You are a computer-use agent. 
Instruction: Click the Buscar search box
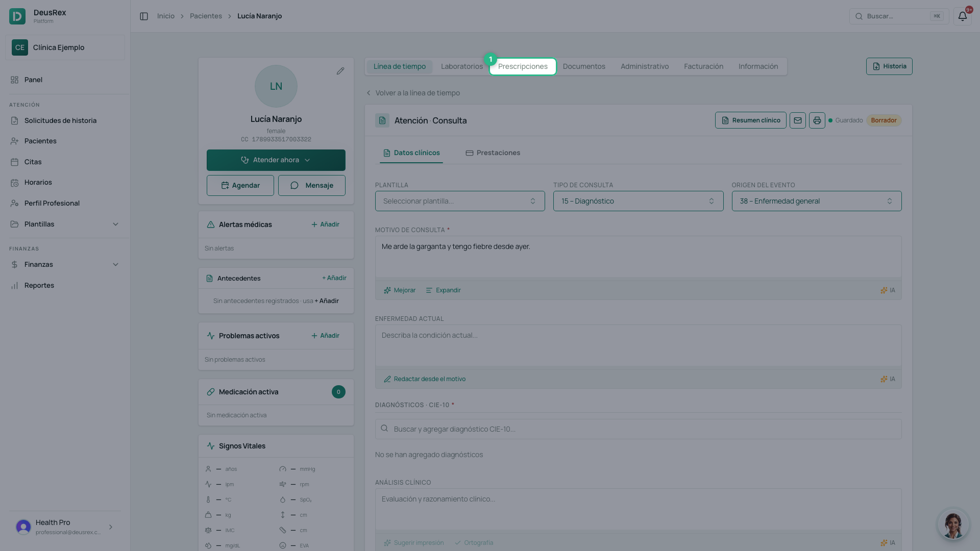point(899,16)
